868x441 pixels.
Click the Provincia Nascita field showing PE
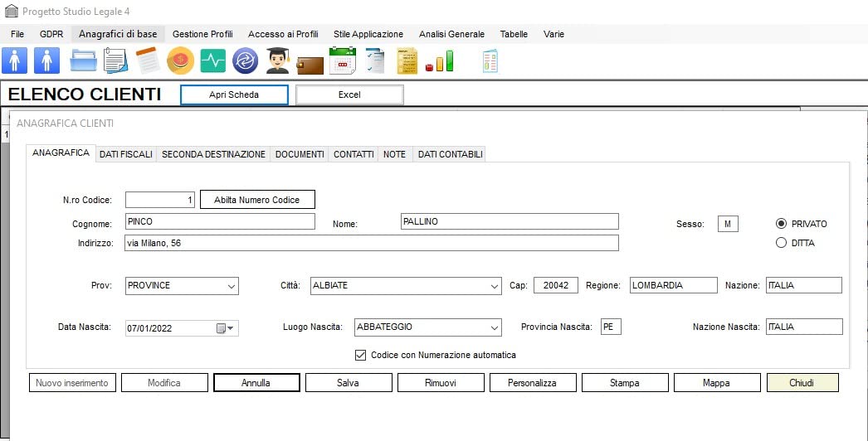pyautogui.click(x=611, y=327)
